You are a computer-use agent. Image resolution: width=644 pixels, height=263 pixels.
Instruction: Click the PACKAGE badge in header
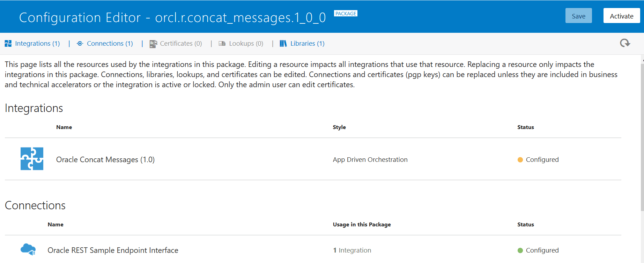pyautogui.click(x=346, y=14)
